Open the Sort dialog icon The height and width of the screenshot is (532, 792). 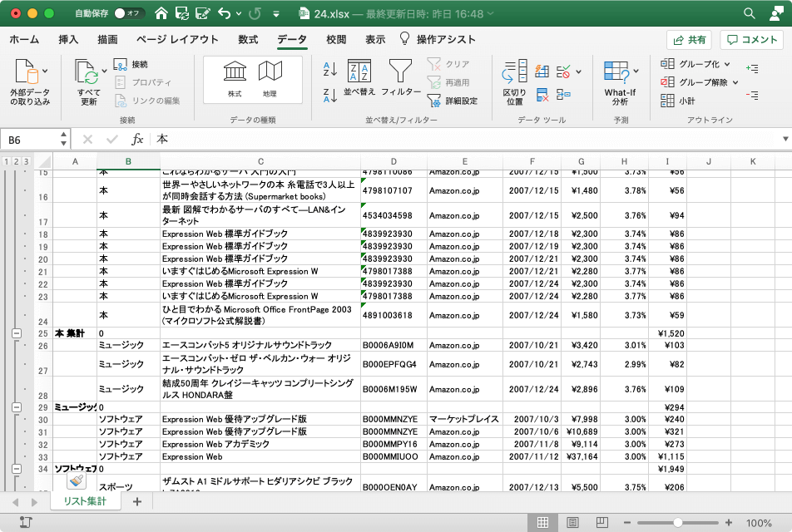click(359, 72)
